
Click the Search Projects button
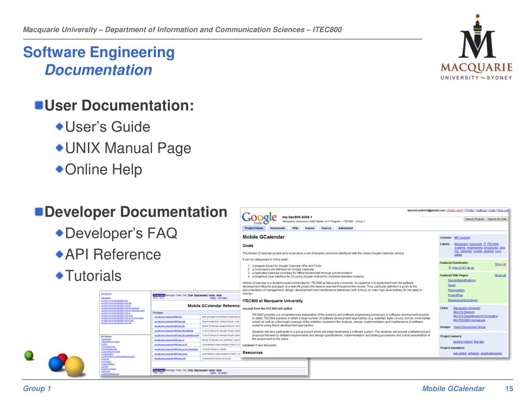click(475, 219)
